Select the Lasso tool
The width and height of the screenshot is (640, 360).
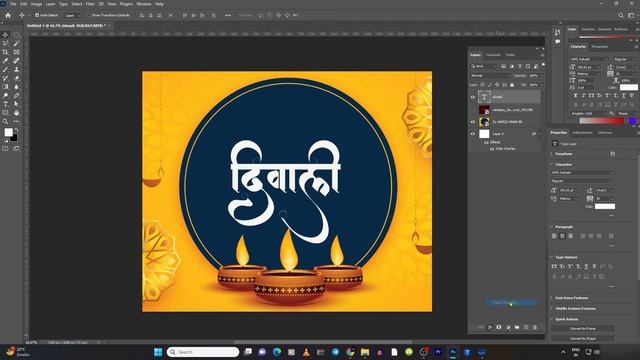[x=5, y=44]
